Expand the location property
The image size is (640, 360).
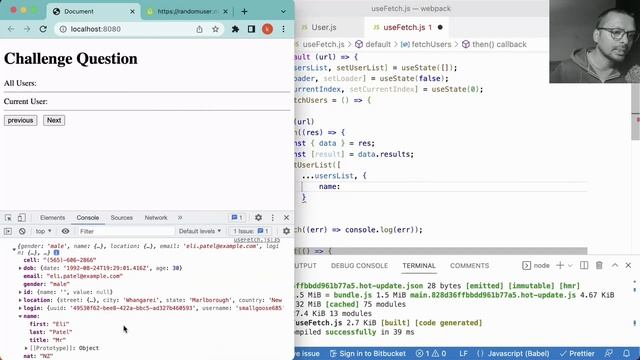coord(20,300)
